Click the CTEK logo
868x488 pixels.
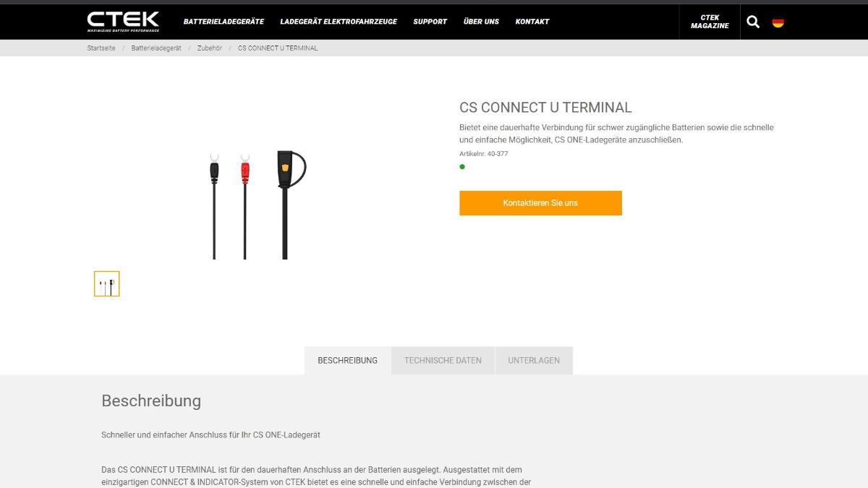(x=123, y=22)
